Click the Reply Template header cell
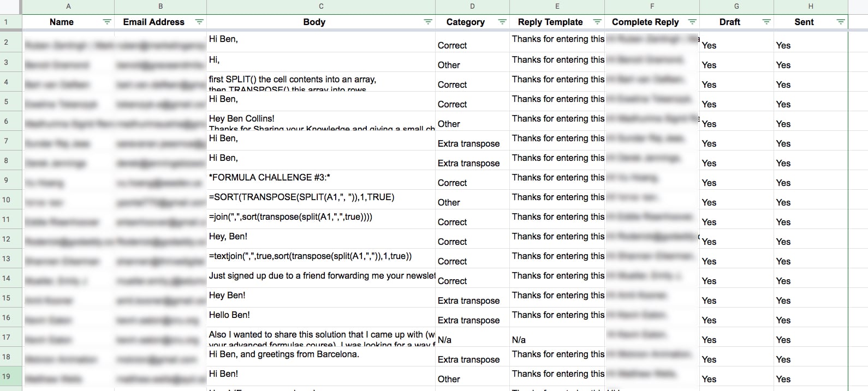The image size is (868, 391). coord(557,22)
